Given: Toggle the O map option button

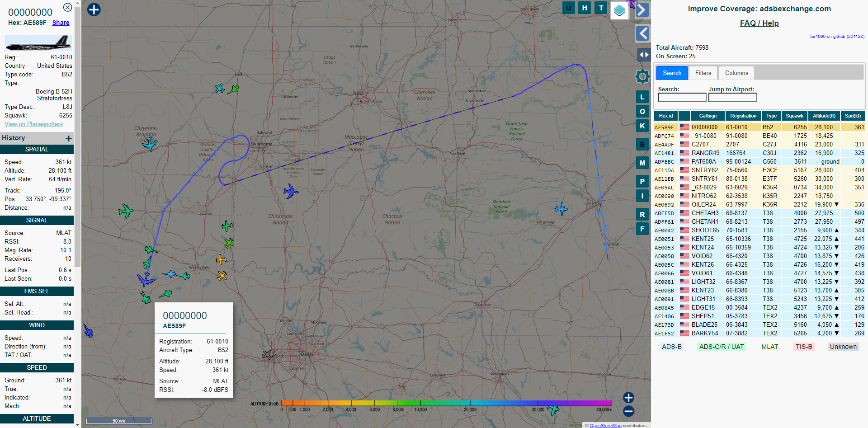Looking at the screenshot, I should (x=642, y=112).
